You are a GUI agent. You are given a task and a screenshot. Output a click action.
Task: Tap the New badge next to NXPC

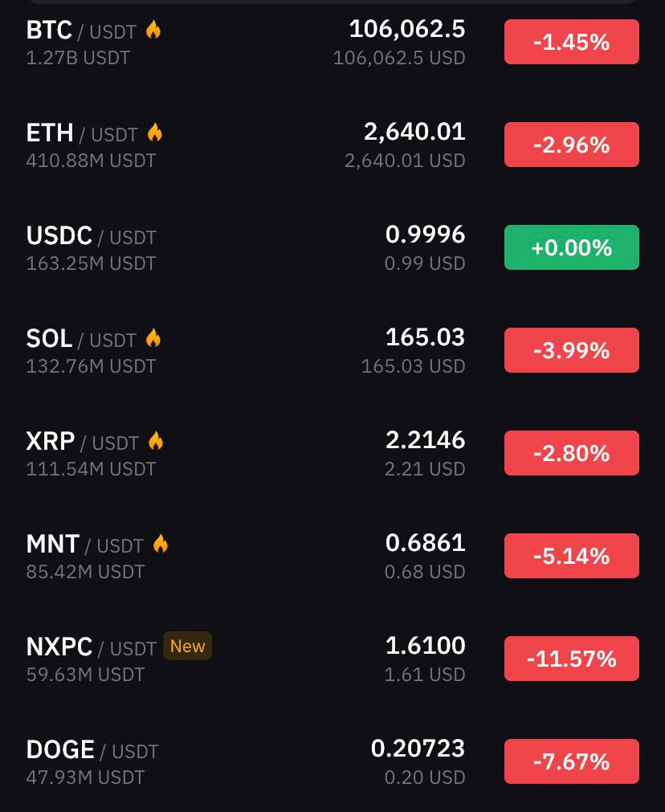tap(187, 646)
